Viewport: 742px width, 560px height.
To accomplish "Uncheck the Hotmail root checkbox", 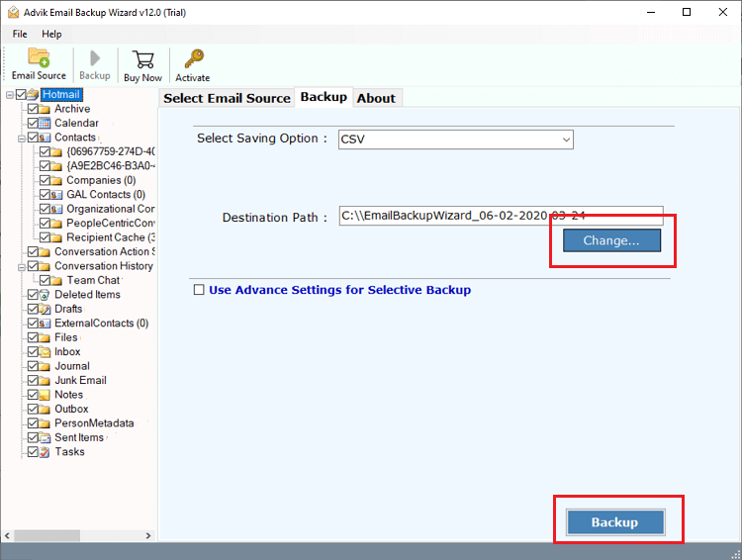I will tap(22, 95).
